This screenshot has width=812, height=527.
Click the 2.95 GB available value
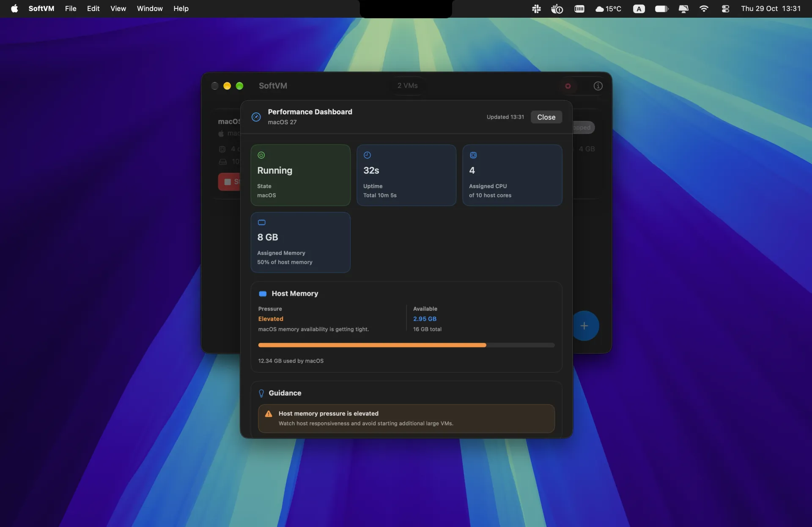[x=425, y=319]
